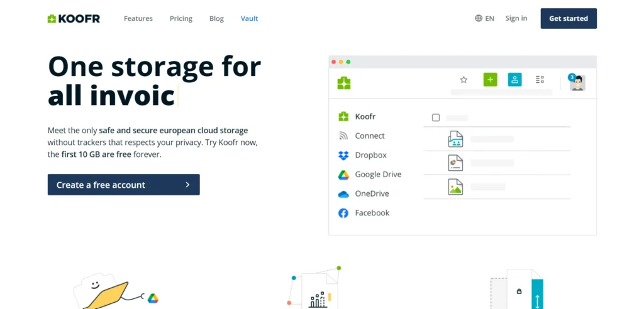The height and width of the screenshot is (309, 644).
Task: Toggle the select-all checkbox in file list
Action: pyautogui.click(x=436, y=118)
